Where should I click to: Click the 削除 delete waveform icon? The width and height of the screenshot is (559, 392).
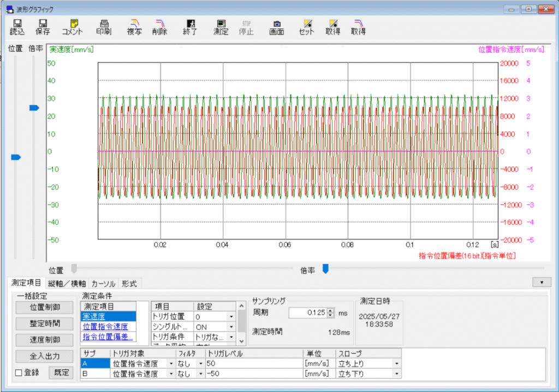160,27
